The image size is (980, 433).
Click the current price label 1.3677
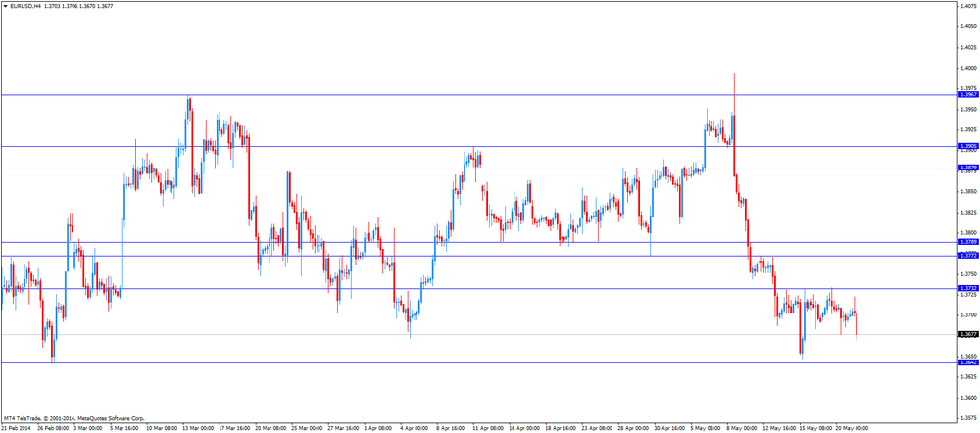pos(968,334)
